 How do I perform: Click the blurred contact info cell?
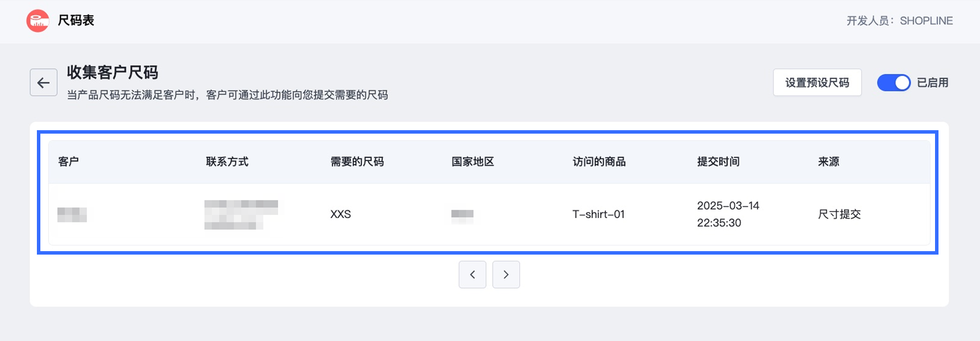point(241,215)
